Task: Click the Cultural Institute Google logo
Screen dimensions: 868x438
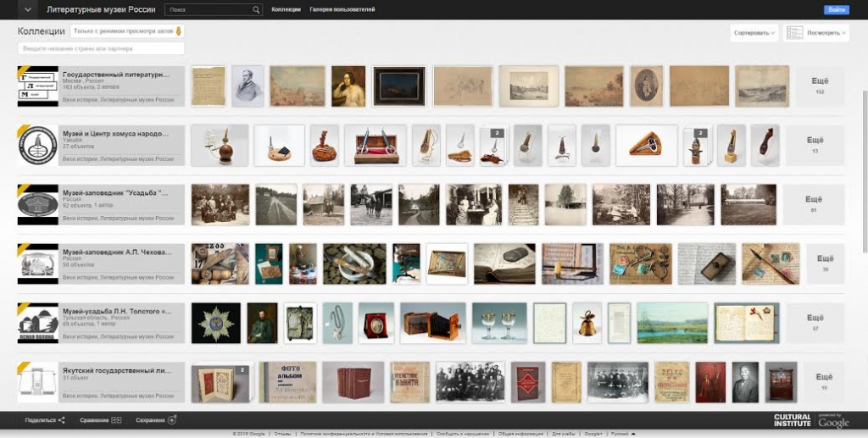Action: click(x=811, y=421)
